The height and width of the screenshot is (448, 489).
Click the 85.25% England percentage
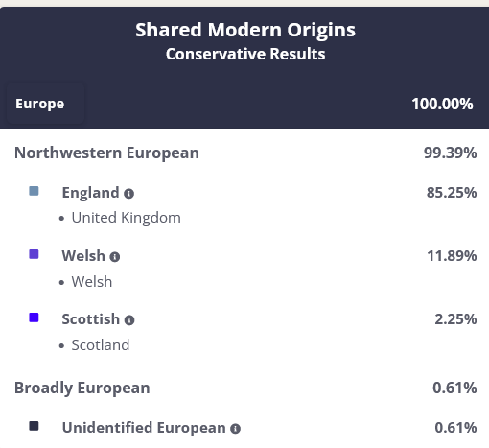452,193
